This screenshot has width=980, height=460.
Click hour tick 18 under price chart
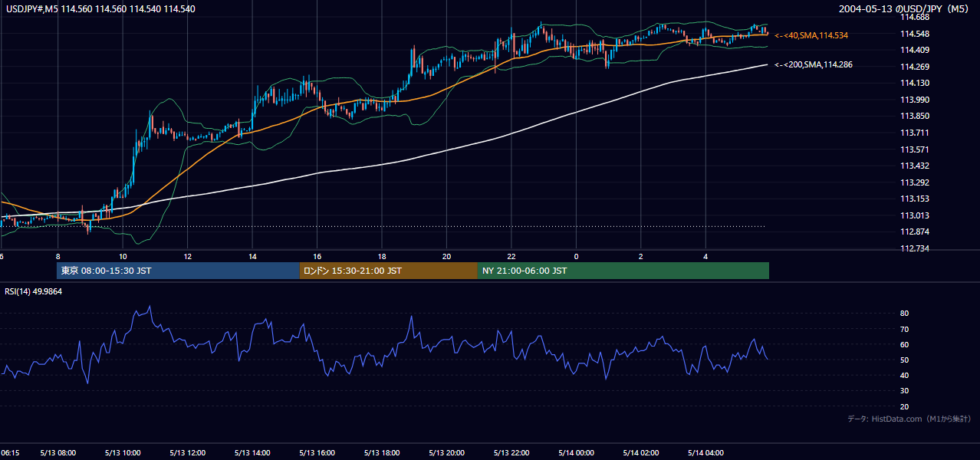pos(382,257)
